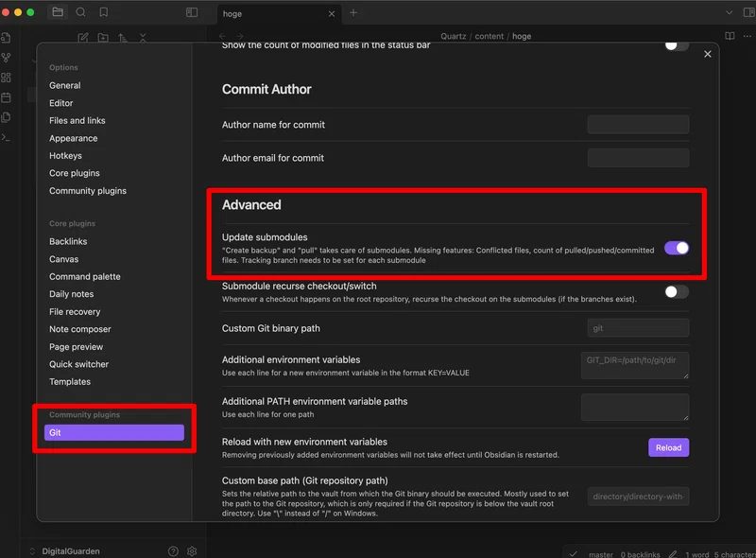This screenshot has height=558, width=756.
Task: Open Appearance settings
Action: click(x=74, y=138)
